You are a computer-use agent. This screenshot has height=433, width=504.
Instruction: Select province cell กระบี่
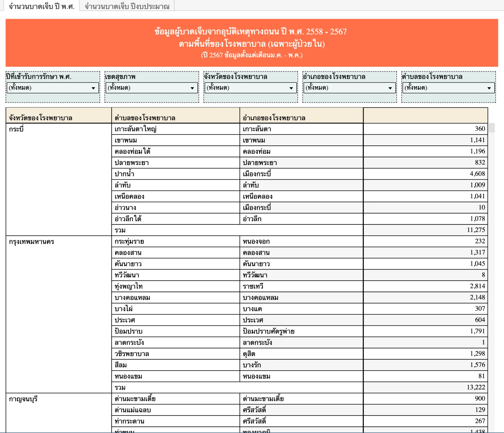click(59, 179)
